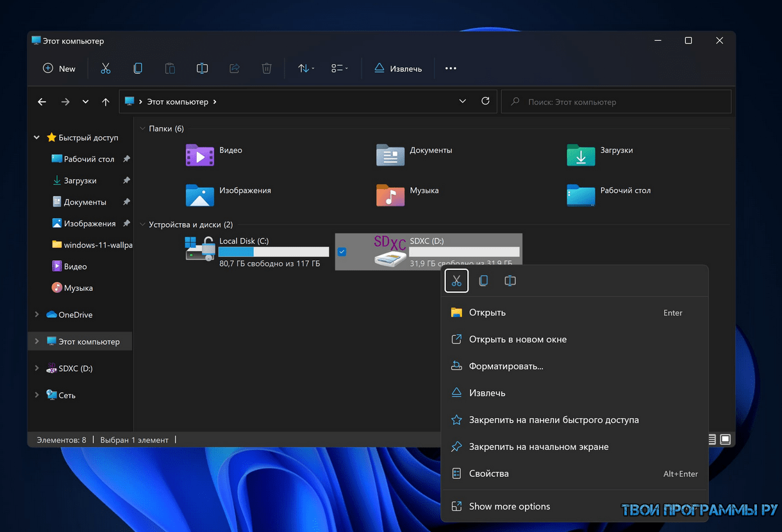Image resolution: width=782 pixels, height=532 pixels.
Task: Collapse the Папки (6) group
Action: [x=142, y=129]
